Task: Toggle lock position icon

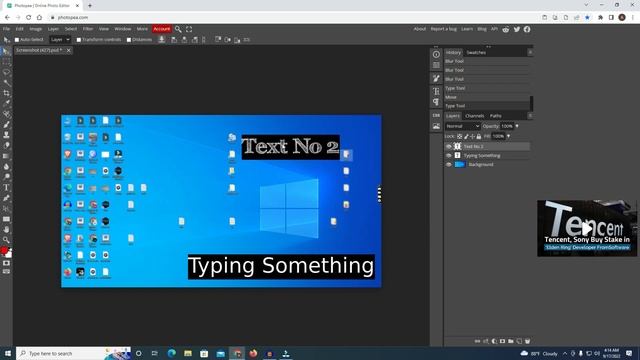Action: click(472, 136)
